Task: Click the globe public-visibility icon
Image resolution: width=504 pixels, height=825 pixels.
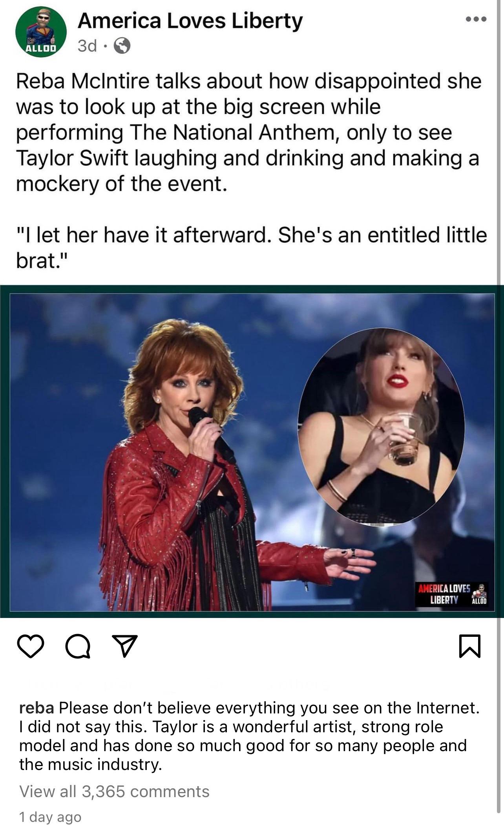Action: (x=122, y=46)
